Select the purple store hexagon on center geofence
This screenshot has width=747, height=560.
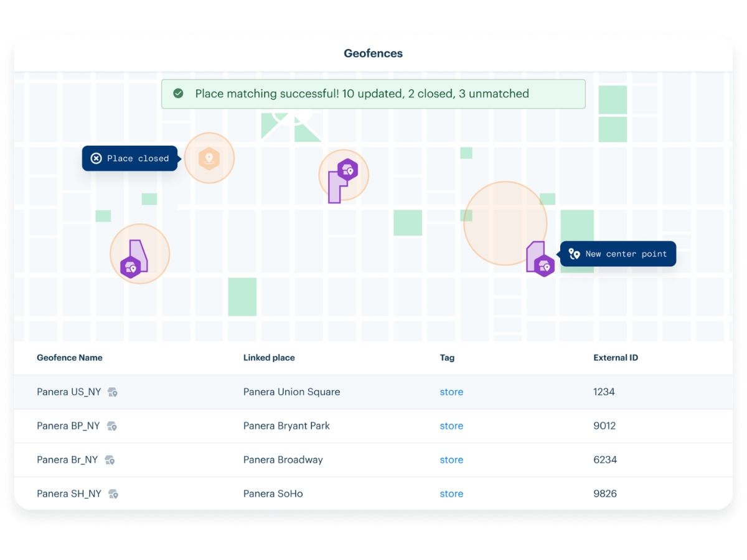(347, 170)
